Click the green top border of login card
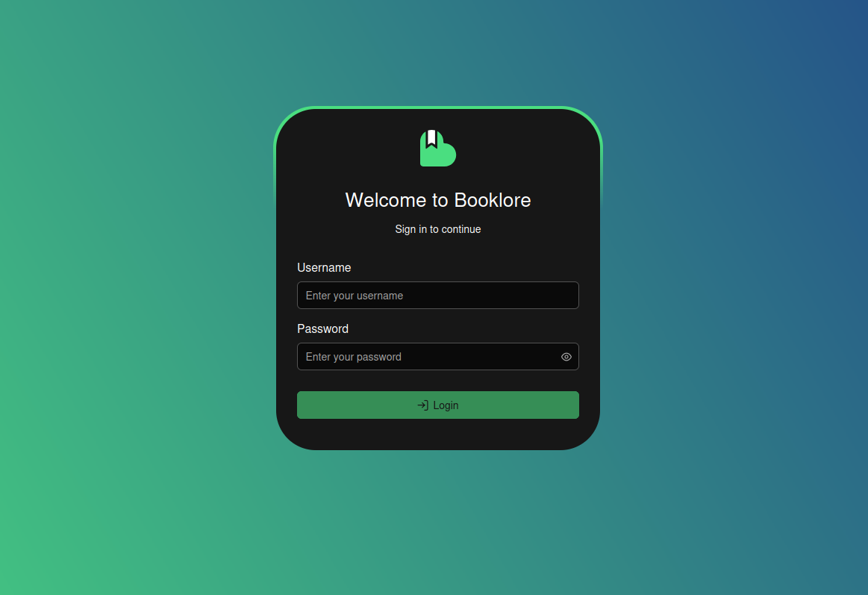Image resolution: width=868 pixels, height=595 pixels. 437,108
